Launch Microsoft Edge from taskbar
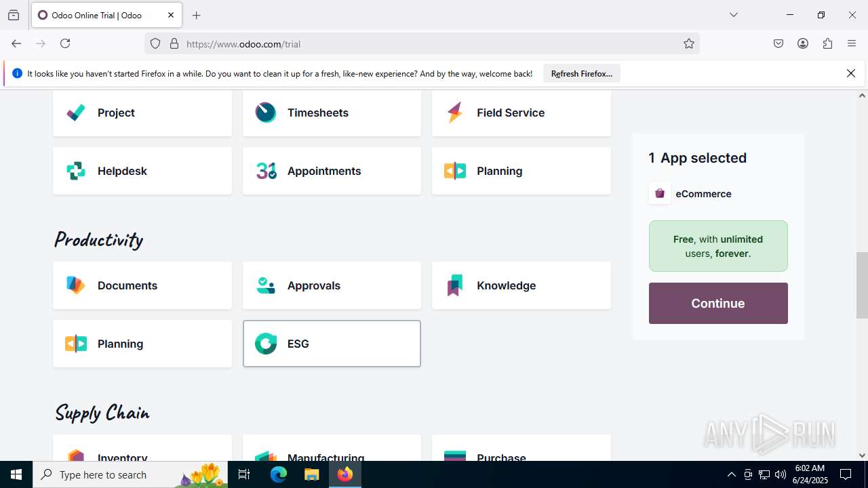Screen dimensions: 868x488 tap(279, 474)
